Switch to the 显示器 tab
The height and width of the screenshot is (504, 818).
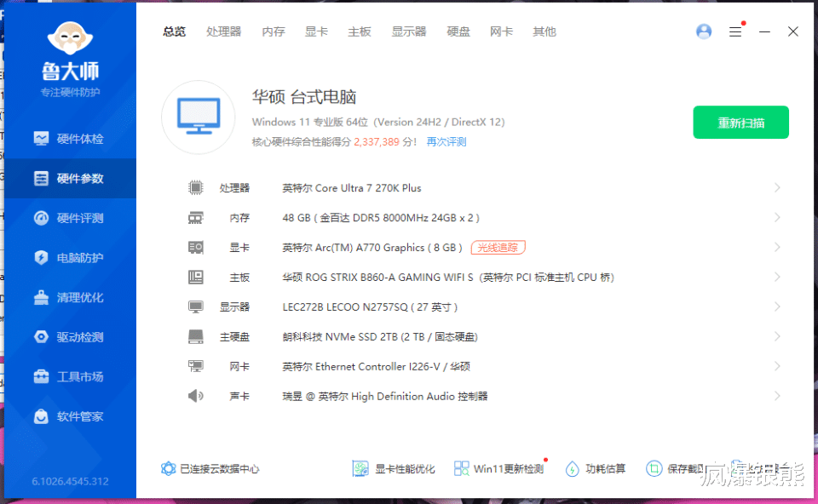[409, 31]
